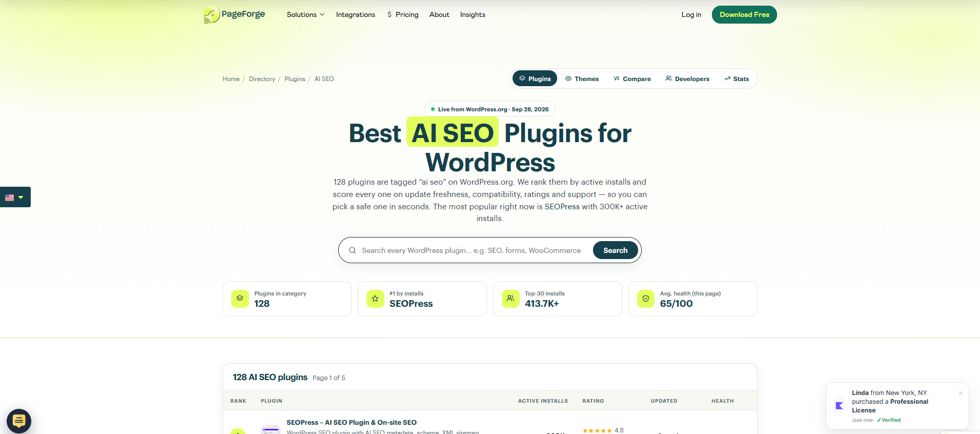
Task: Click the Rating column header
Action: (x=593, y=401)
